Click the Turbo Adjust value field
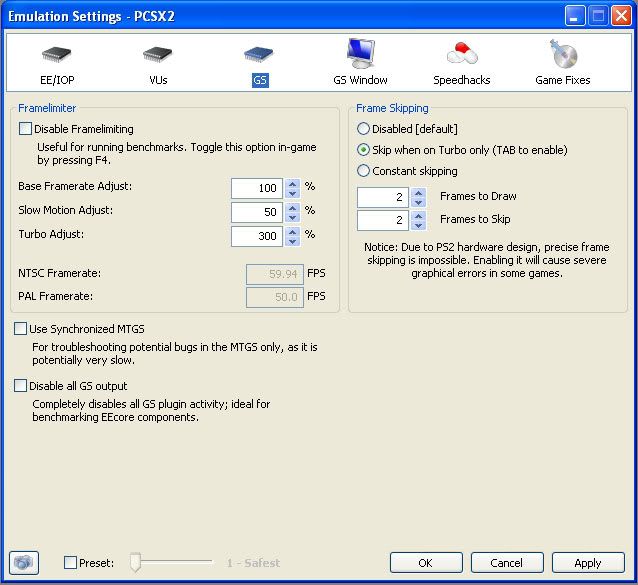The image size is (638, 585). coord(257,236)
